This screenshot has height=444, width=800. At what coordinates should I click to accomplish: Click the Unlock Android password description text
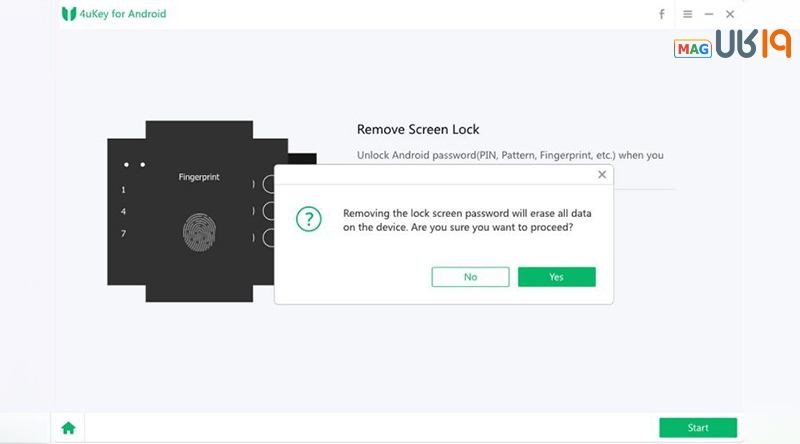point(510,156)
